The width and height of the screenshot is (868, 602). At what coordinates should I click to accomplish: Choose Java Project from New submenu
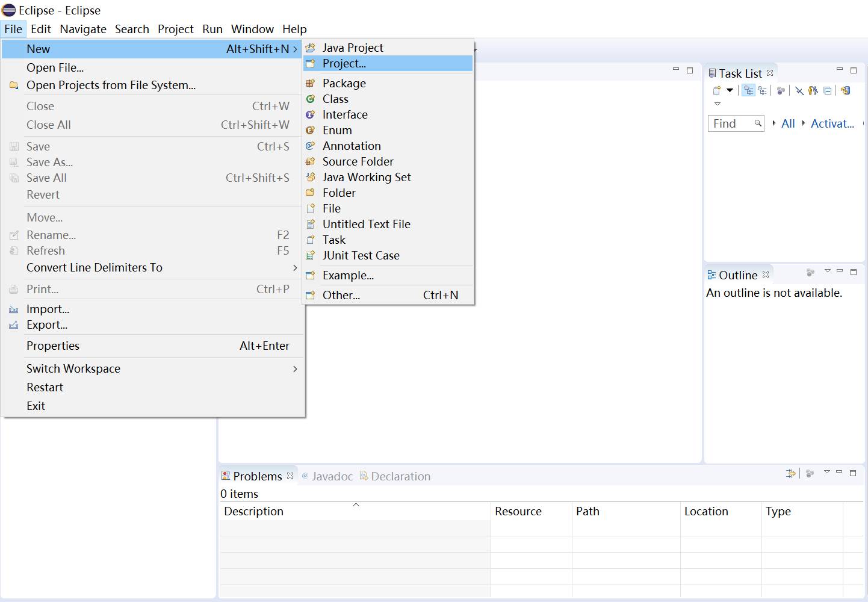pos(388,48)
